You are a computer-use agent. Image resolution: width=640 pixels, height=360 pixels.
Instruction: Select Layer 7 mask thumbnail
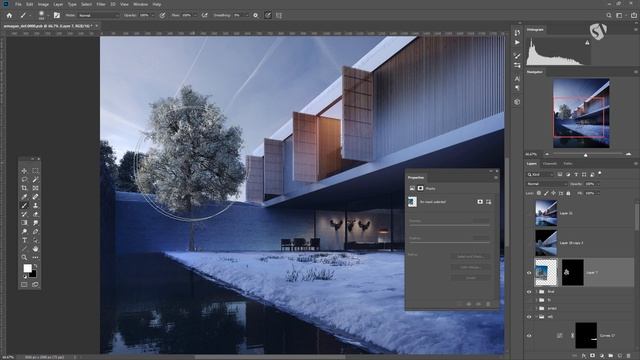pyautogui.click(x=573, y=272)
